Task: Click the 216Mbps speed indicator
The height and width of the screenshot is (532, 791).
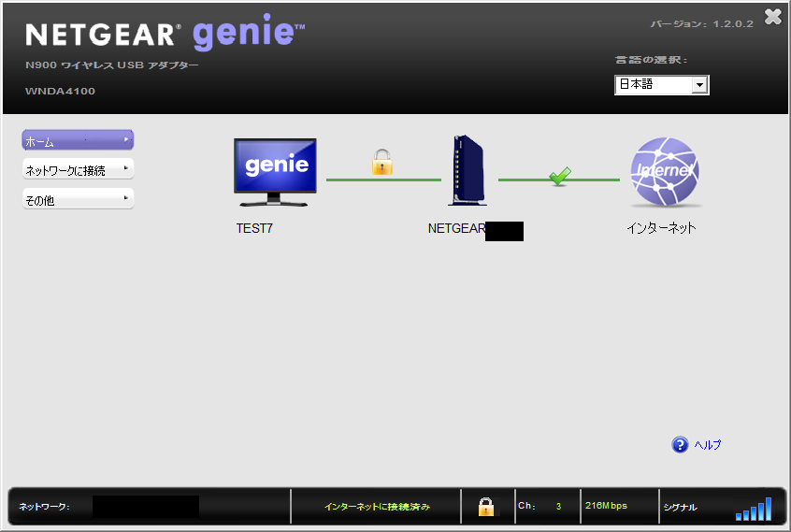Action: click(x=606, y=506)
